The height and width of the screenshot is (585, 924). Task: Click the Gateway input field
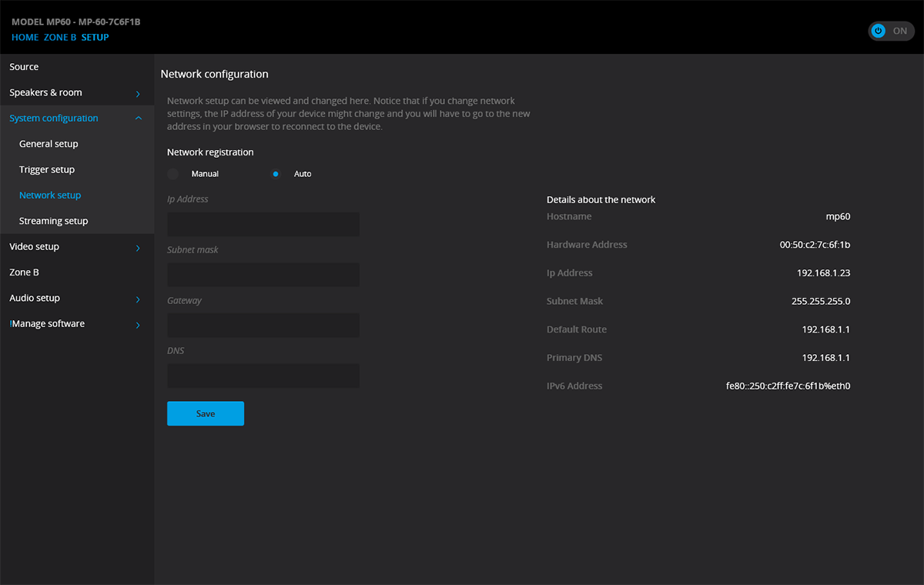[x=263, y=326]
